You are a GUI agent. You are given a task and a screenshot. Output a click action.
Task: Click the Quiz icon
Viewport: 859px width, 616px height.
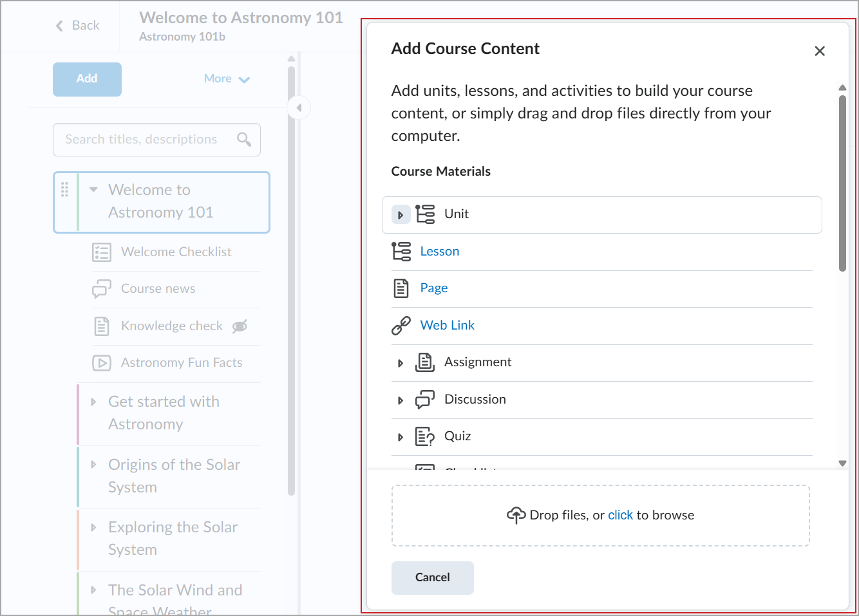coord(425,436)
